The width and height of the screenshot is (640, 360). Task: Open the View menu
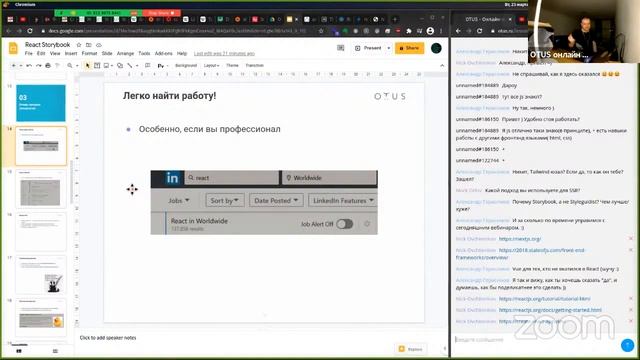pyautogui.click(x=55, y=53)
